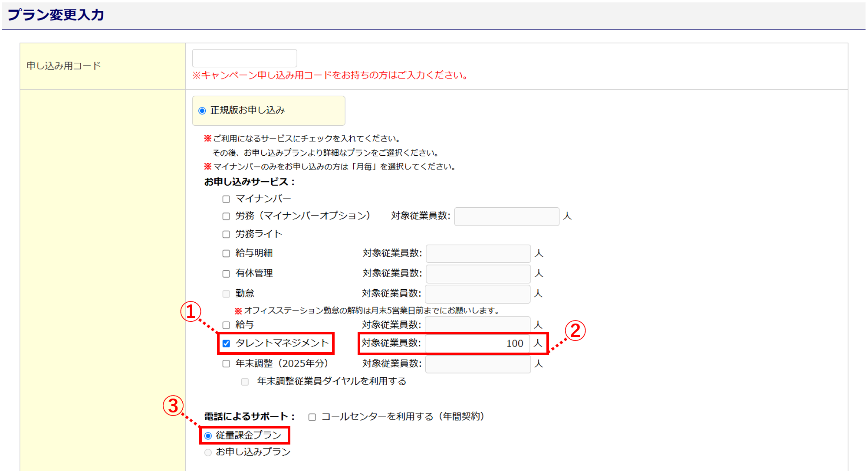Click the disabled 勤怠 checkbox
The image size is (868, 471).
tap(226, 294)
